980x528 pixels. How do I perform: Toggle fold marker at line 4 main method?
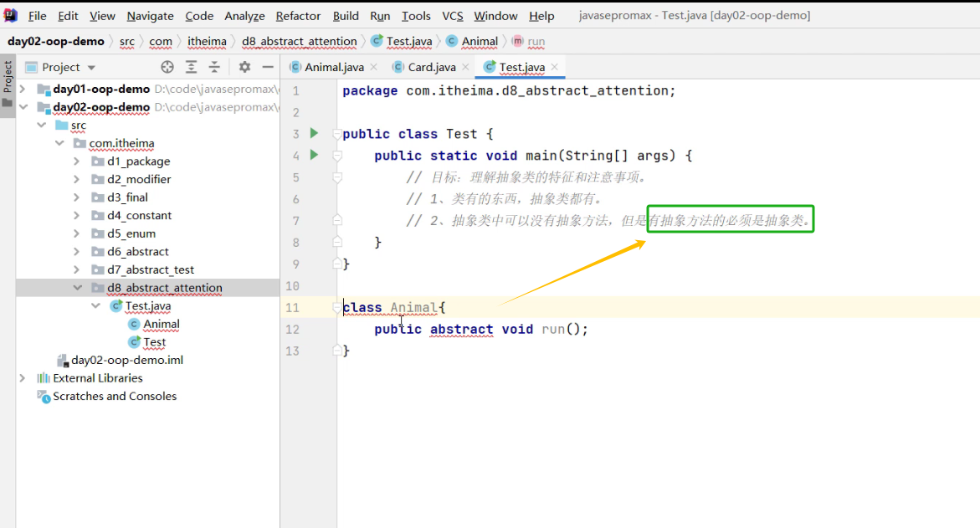tap(337, 156)
